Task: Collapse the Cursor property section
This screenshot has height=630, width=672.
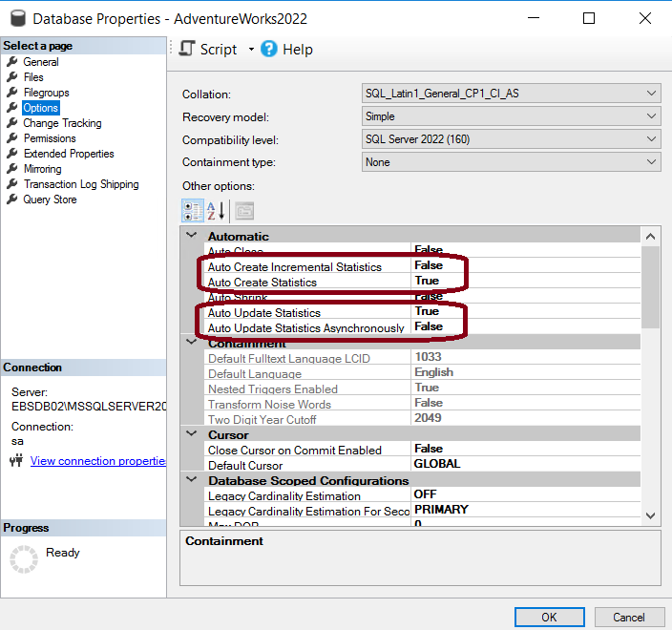Action: (191, 434)
